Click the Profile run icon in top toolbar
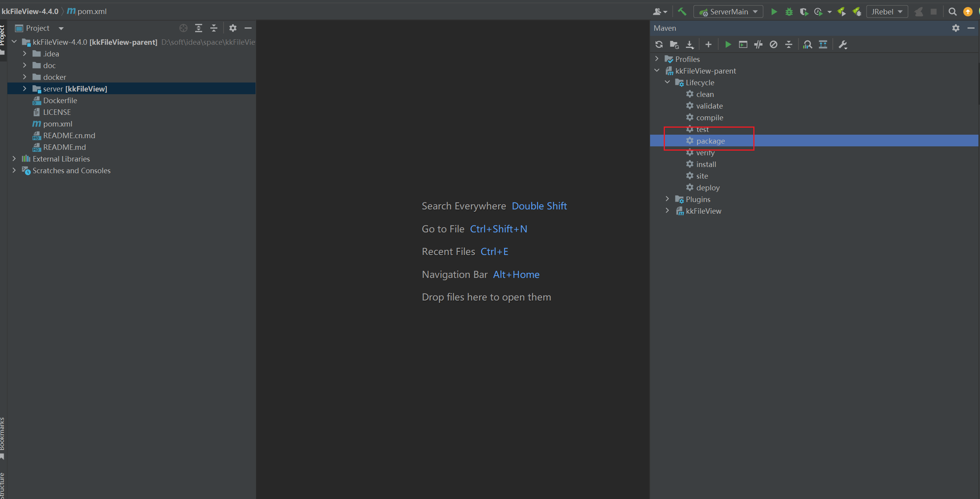The width and height of the screenshot is (980, 499). coord(818,12)
